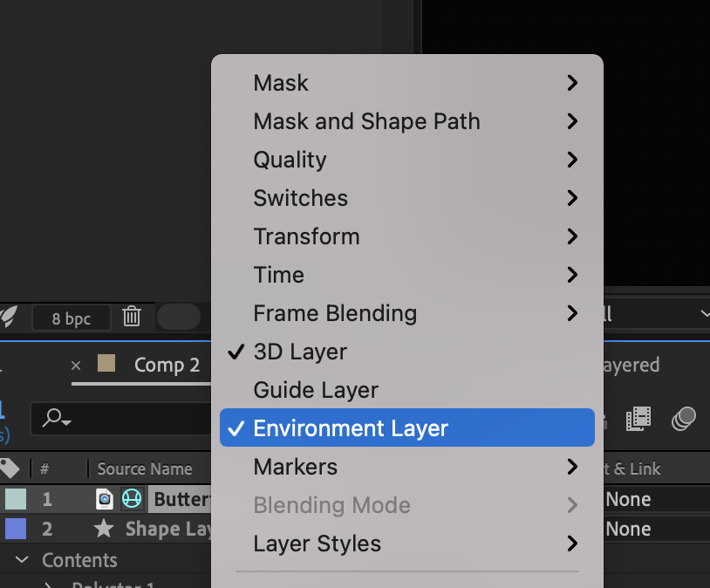Click the timeline layer search field

tap(122, 420)
